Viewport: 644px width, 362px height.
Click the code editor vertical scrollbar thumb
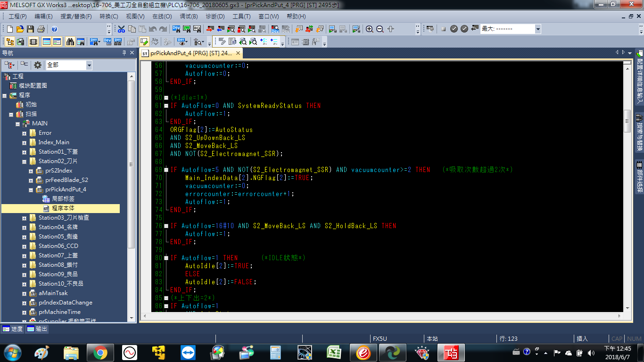pyautogui.click(x=627, y=121)
